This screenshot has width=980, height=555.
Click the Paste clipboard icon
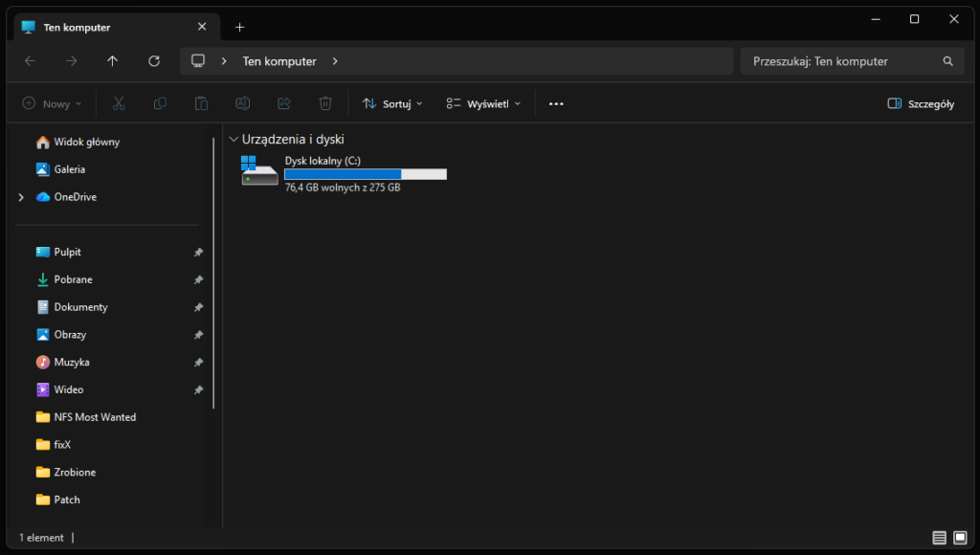pos(201,103)
